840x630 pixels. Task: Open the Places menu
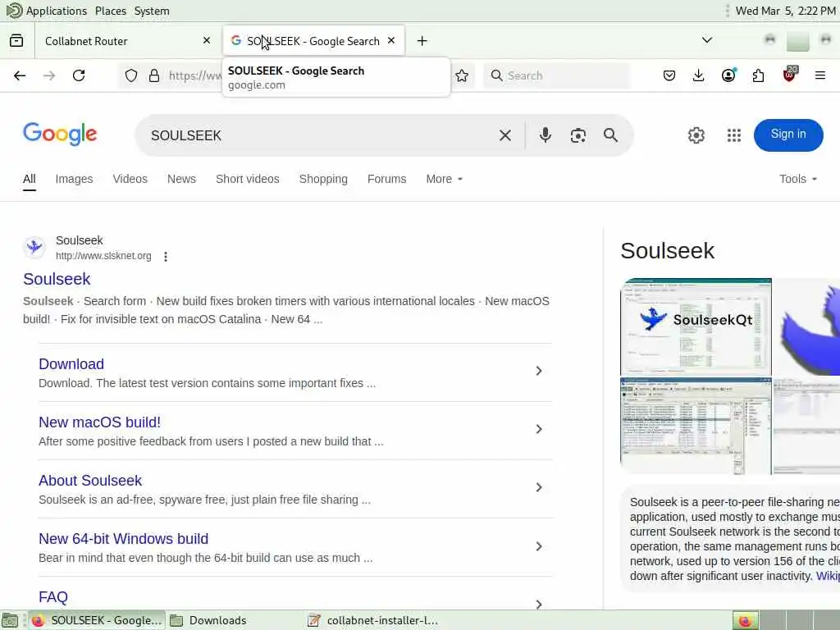[x=111, y=11]
